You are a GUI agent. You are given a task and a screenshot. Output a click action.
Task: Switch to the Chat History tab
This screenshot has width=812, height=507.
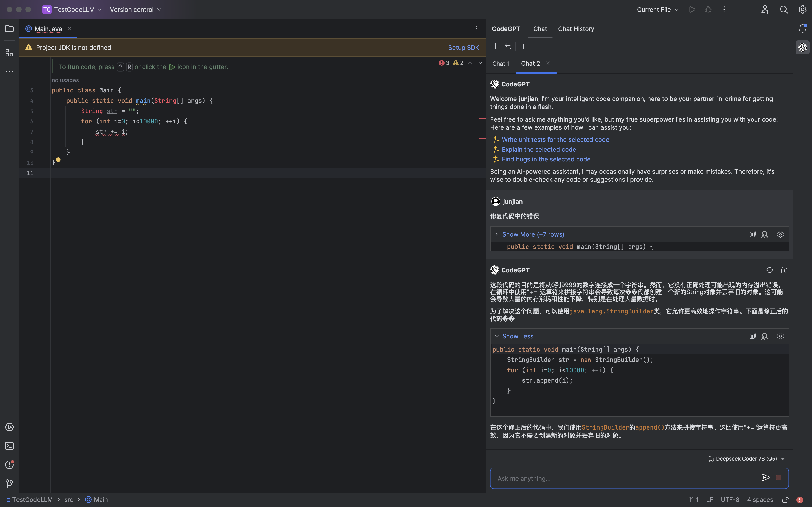coord(576,29)
